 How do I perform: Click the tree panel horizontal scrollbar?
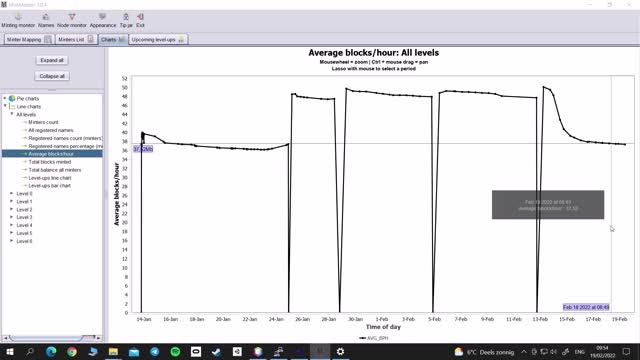point(52,338)
